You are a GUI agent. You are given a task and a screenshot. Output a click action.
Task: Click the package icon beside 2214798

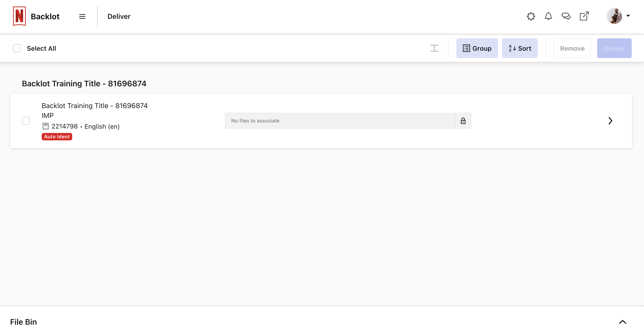click(x=45, y=126)
